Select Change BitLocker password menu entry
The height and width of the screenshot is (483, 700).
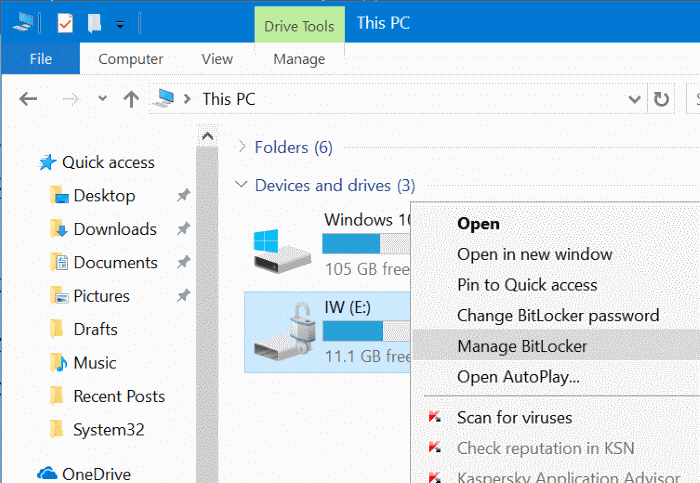point(557,315)
